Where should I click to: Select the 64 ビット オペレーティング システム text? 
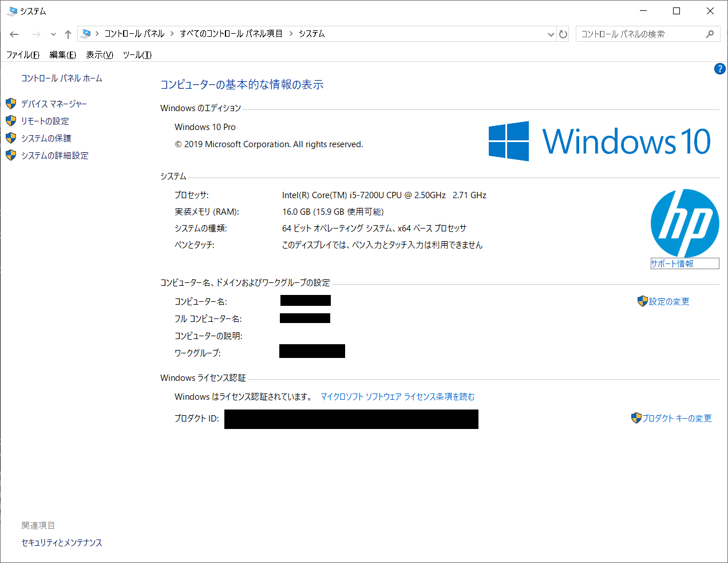click(x=374, y=229)
